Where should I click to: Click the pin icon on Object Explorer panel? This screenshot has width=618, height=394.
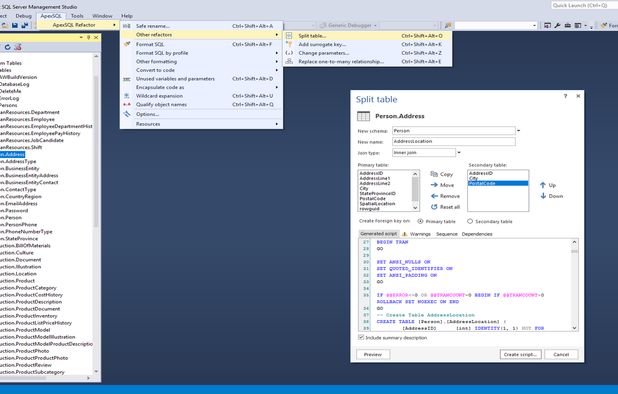pos(88,37)
